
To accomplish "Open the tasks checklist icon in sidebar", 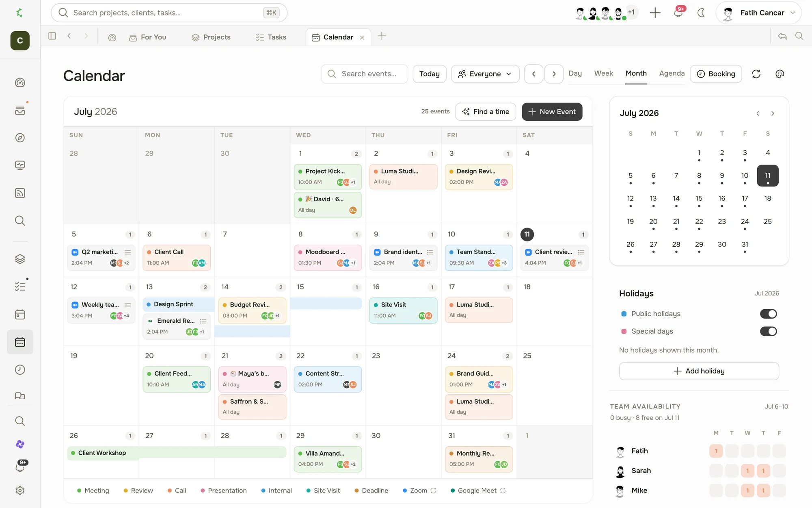I will pyautogui.click(x=20, y=287).
